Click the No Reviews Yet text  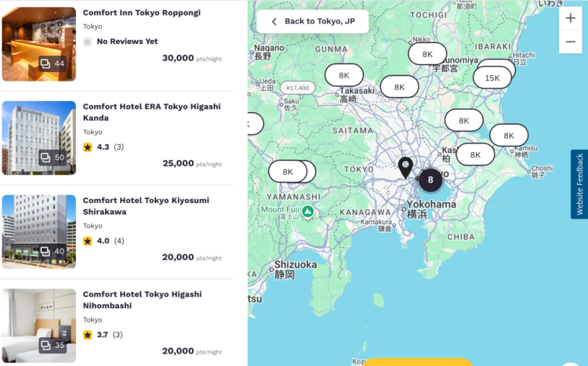128,42
